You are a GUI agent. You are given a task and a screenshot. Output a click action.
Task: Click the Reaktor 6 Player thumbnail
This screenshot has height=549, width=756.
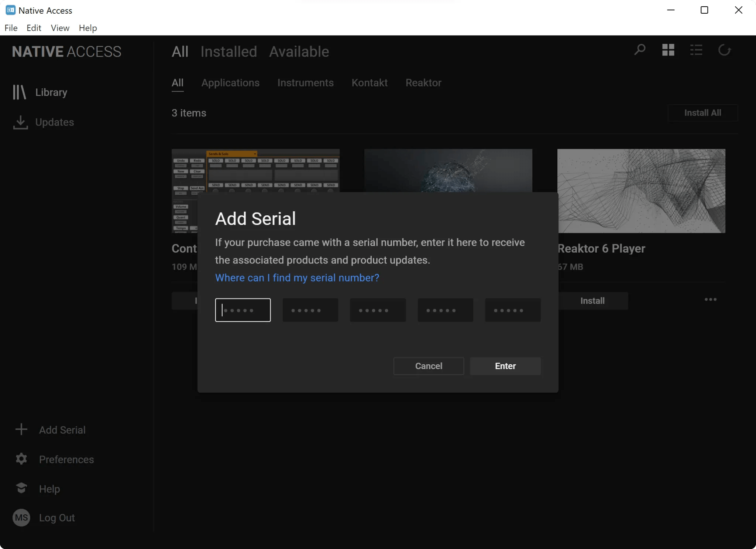coord(641,191)
